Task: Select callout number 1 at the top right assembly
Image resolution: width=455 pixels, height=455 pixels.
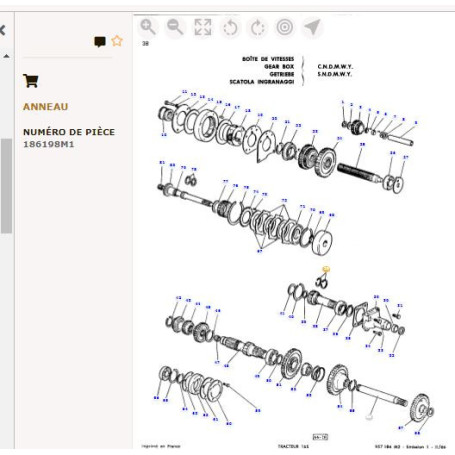Action: point(342,102)
